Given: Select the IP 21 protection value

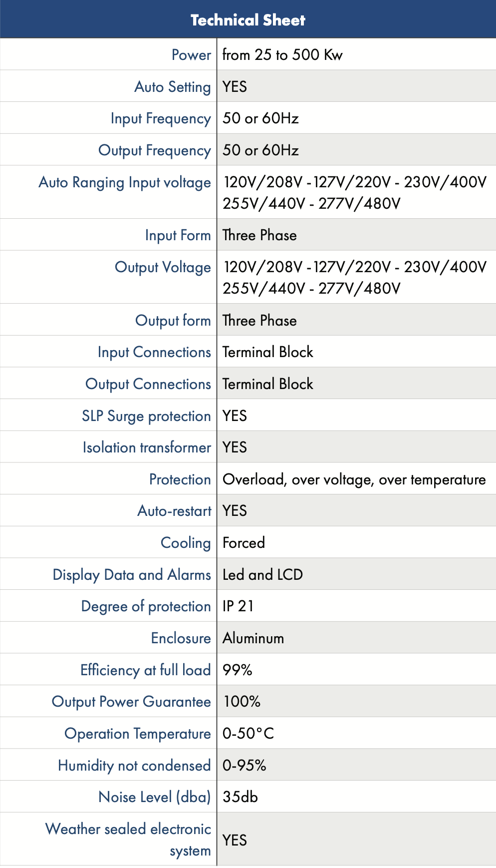Looking at the screenshot, I should click(x=238, y=606).
